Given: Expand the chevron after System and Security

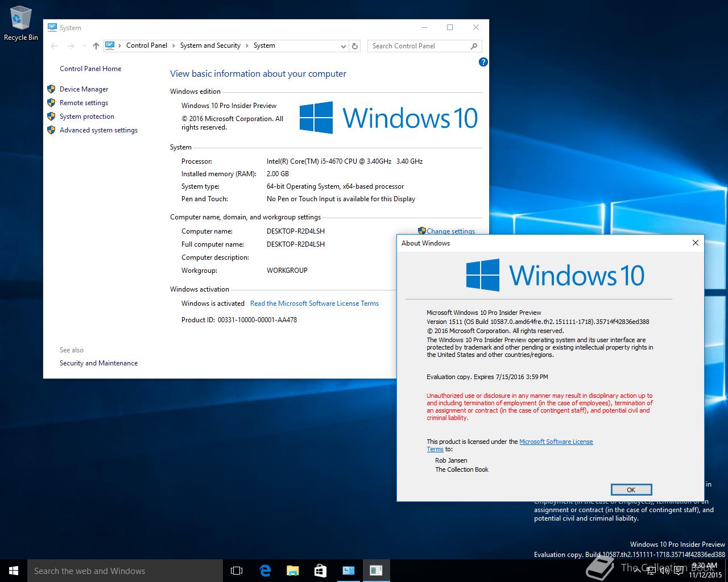Looking at the screenshot, I should (247, 45).
